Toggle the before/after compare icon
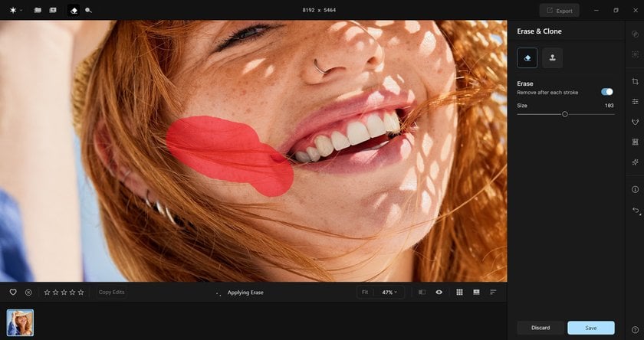The image size is (644, 340). (x=422, y=292)
